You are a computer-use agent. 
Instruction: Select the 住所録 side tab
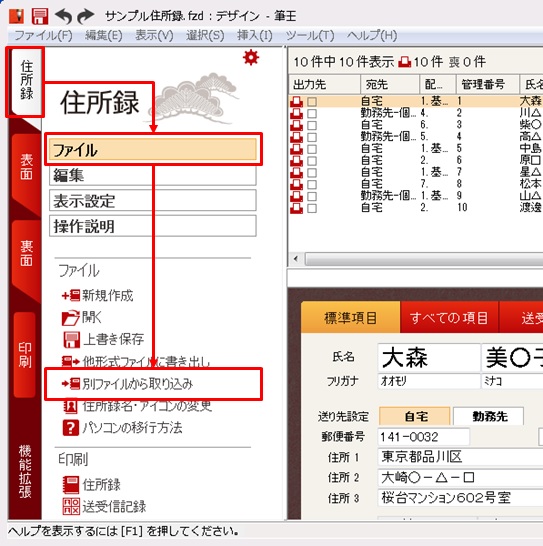point(27,81)
